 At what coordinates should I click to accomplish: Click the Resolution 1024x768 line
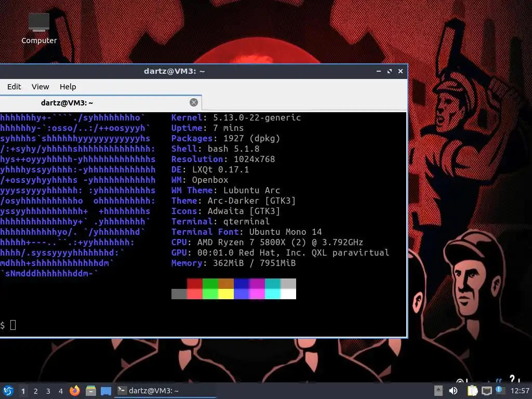coord(223,159)
